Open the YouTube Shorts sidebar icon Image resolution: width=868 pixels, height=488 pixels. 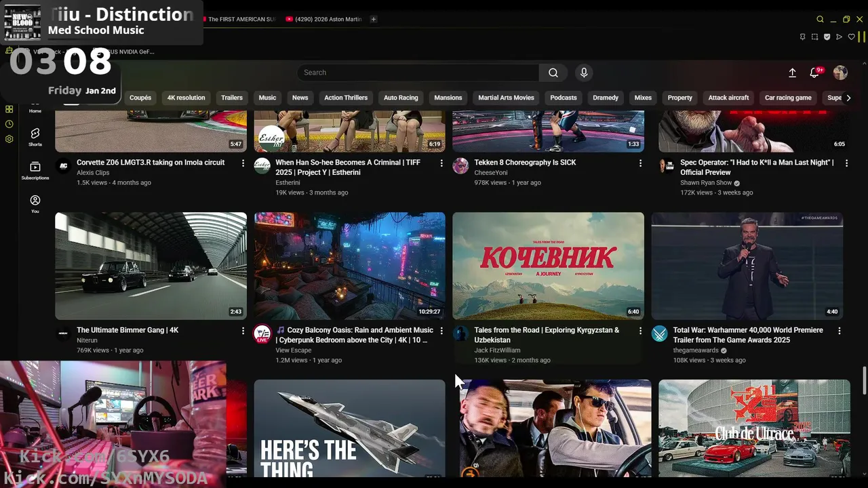[35, 134]
